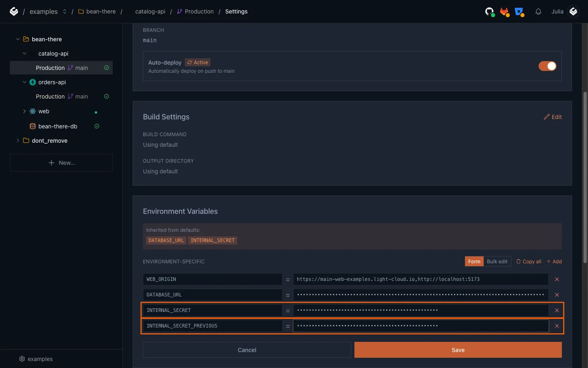Screen dimensions: 588x368
Task: Click status check for catalog-api Production
Action: pyautogui.click(x=107, y=68)
